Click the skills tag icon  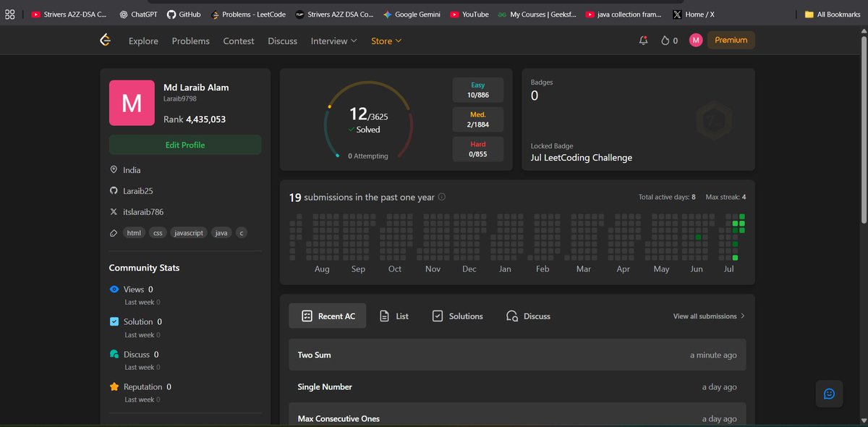pyautogui.click(x=114, y=233)
